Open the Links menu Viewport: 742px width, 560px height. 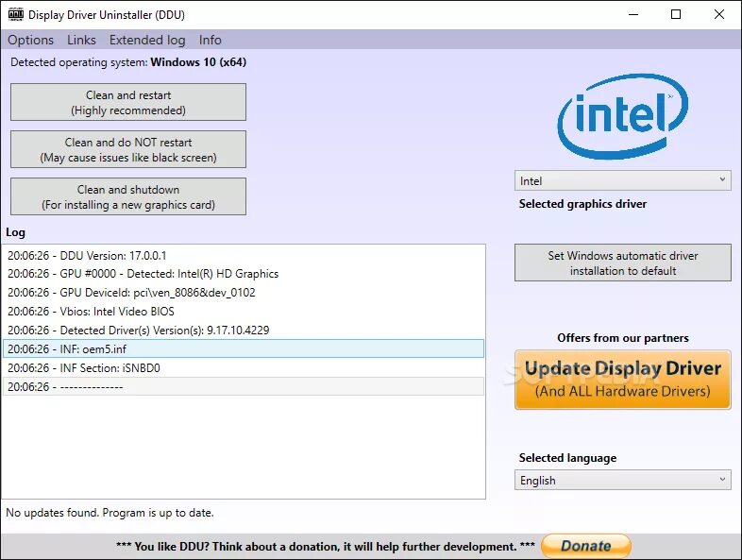pyautogui.click(x=81, y=40)
